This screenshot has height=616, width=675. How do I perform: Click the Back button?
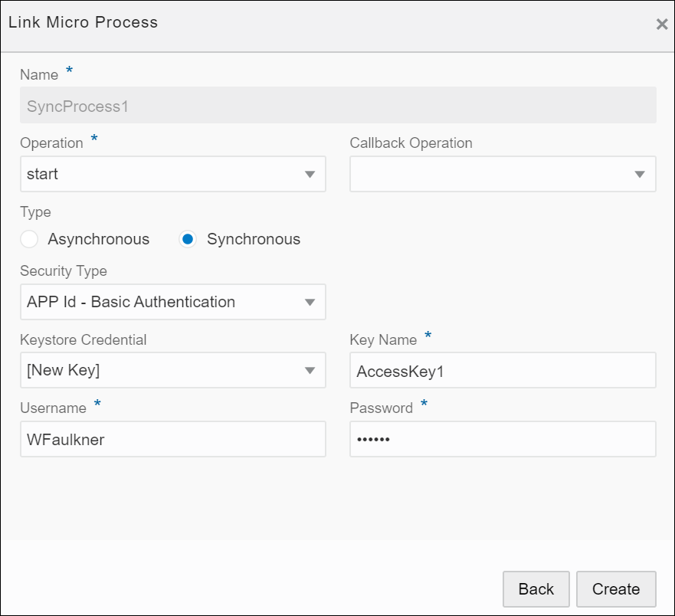coord(536,589)
